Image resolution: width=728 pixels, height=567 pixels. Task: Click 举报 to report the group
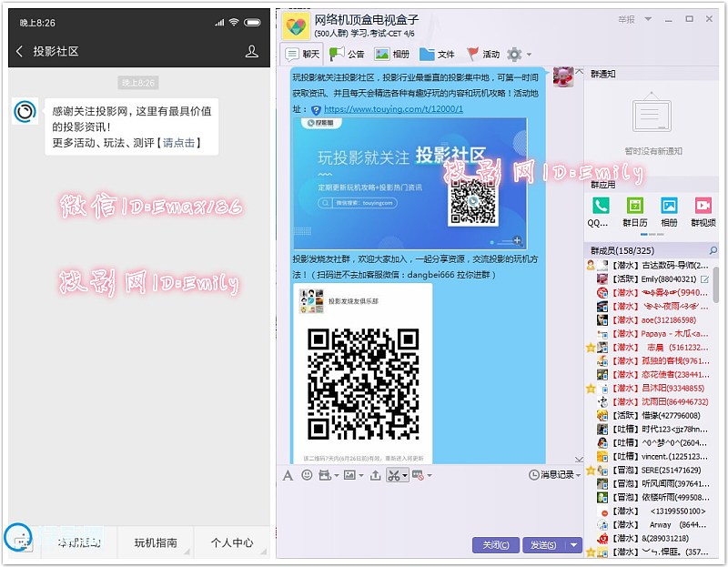pos(626,19)
